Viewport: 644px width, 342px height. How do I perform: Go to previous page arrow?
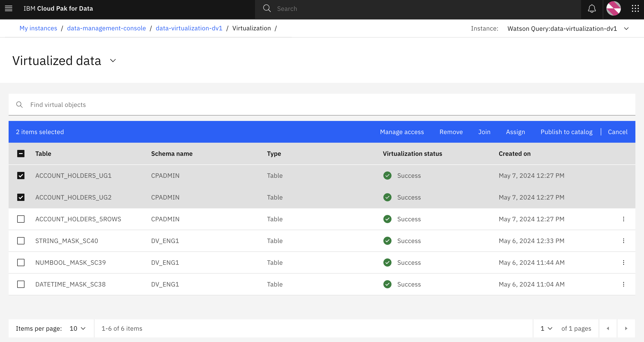coord(608,328)
